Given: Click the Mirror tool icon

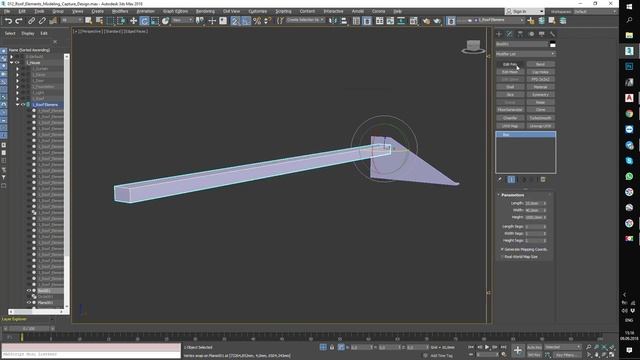Looking at the screenshot, I should [x=333, y=20].
